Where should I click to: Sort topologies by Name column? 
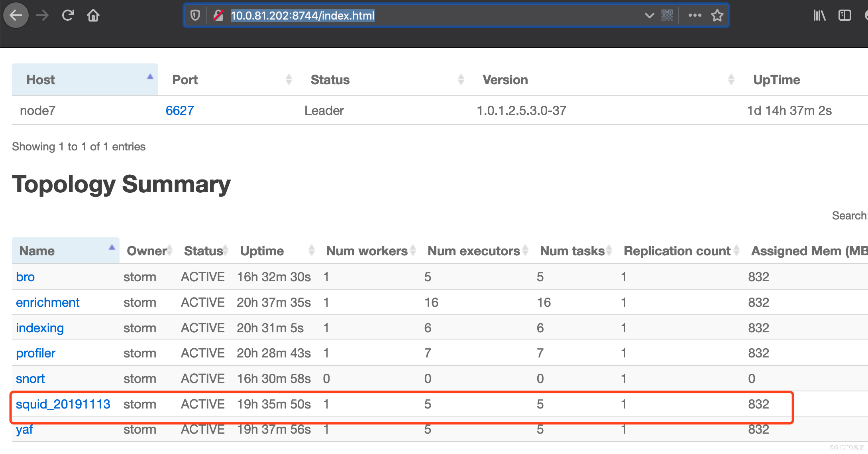[66, 251]
